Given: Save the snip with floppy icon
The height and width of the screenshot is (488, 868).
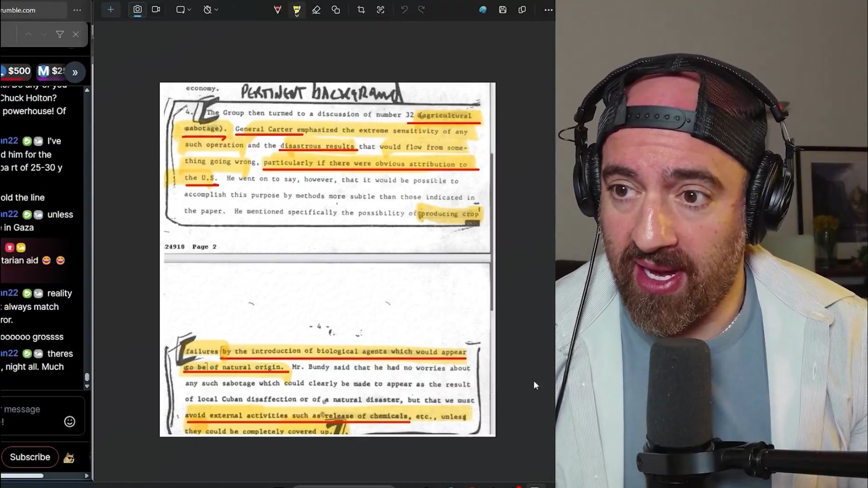Looking at the screenshot, I should click(x=503, y=9).
